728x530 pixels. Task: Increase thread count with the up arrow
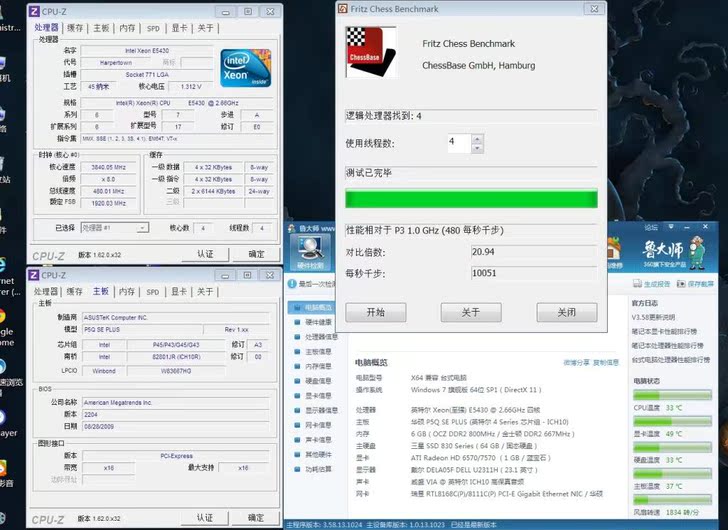click(x=477, y=138)
